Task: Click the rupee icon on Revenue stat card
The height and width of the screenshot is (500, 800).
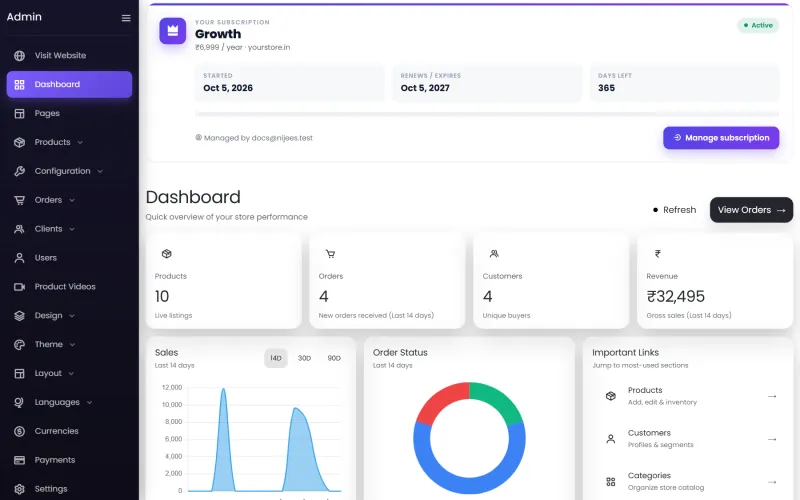Action: point(658,254)
